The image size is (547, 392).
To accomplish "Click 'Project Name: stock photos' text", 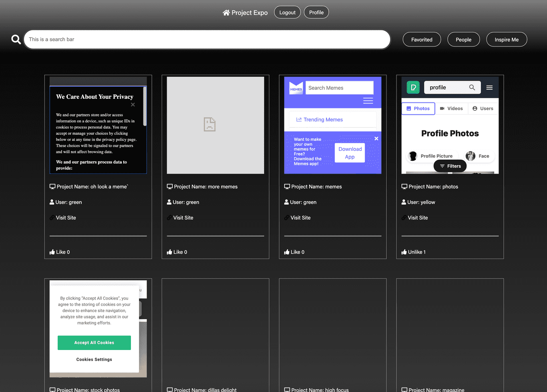I will pos(88,390).
